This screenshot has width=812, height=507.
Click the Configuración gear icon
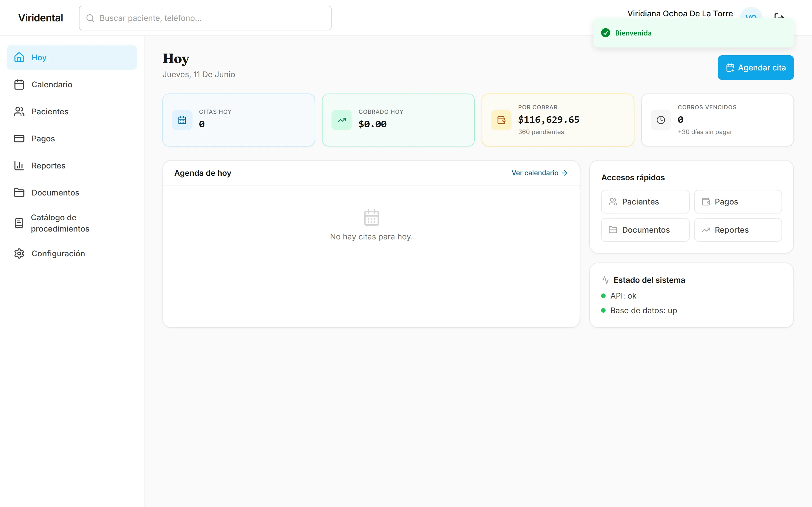[19, 253]
